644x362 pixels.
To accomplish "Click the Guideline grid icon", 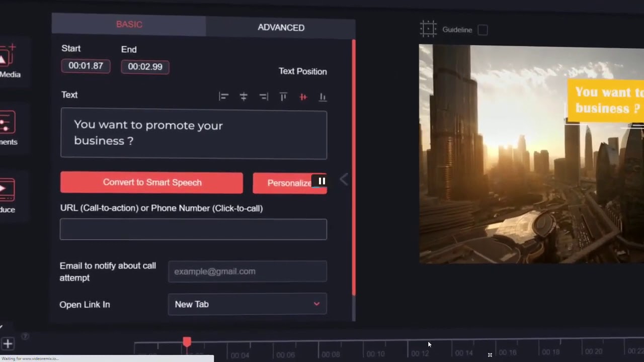I will click(x=428, y=29).
